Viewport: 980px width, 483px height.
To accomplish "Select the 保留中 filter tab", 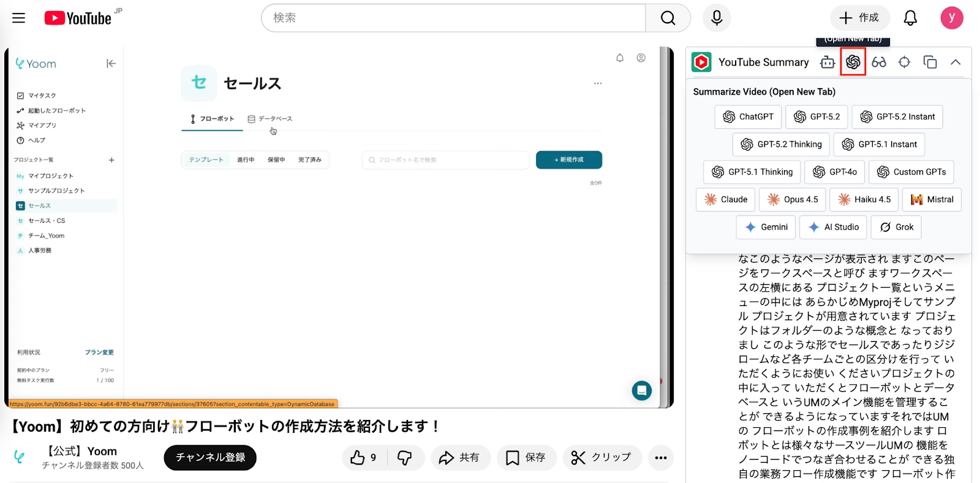I will tap(276, 160).
